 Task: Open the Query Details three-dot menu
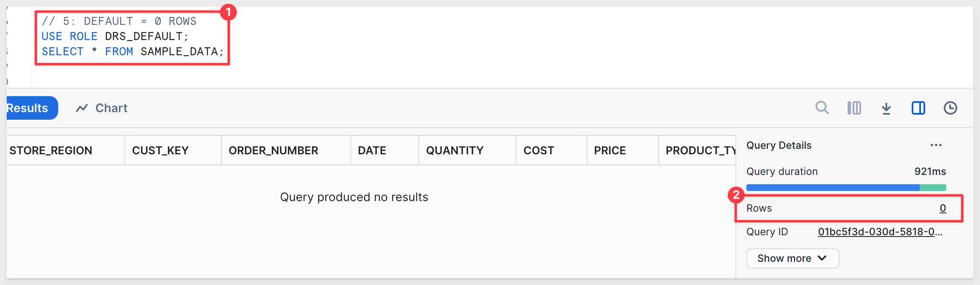(x=936, y=145)
